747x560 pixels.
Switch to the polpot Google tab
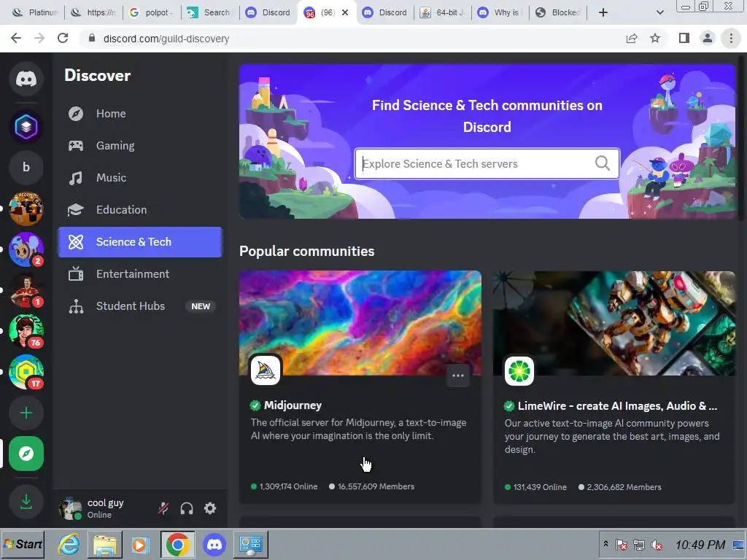pyautogui.click(x=152, y=12)
